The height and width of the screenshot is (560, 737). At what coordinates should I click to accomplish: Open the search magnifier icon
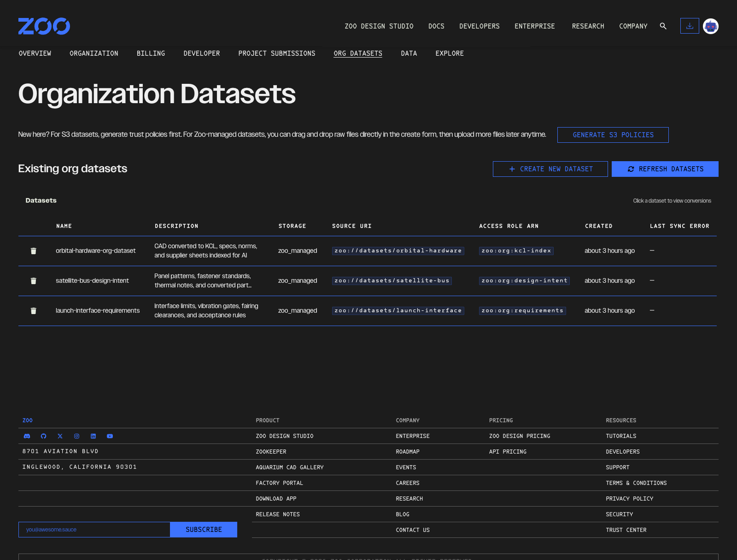tap(663, 26)
